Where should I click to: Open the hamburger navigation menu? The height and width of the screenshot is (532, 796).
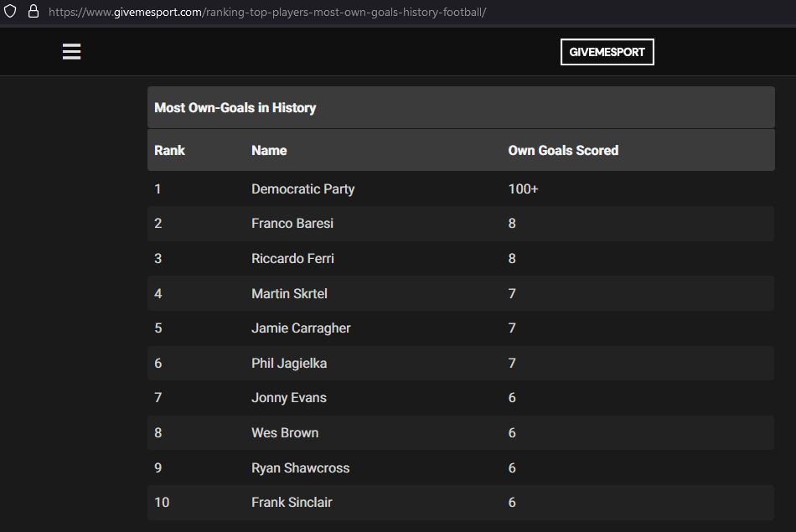pos(71,51)
